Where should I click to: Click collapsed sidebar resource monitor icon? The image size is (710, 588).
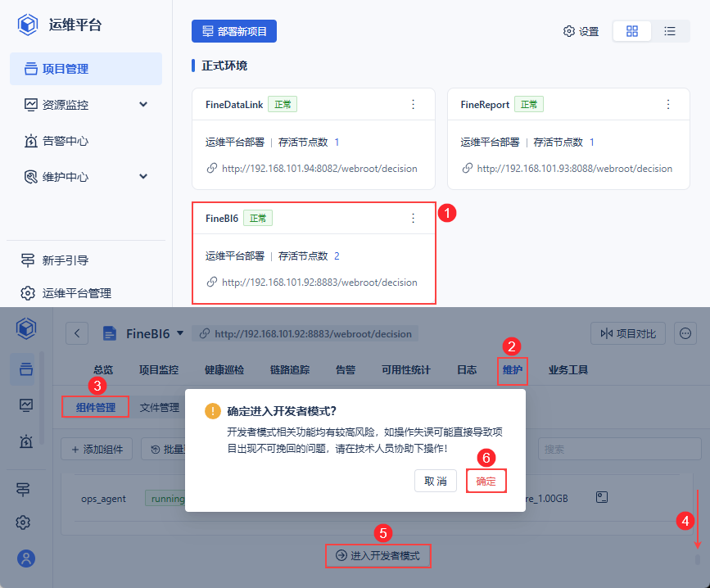tap(26, 405)
